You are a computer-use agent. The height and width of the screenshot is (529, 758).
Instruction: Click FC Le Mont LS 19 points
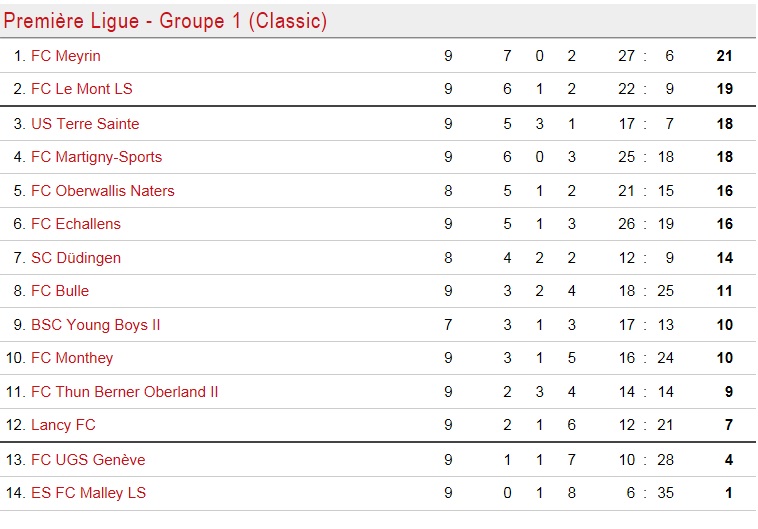tap(725, 89)
